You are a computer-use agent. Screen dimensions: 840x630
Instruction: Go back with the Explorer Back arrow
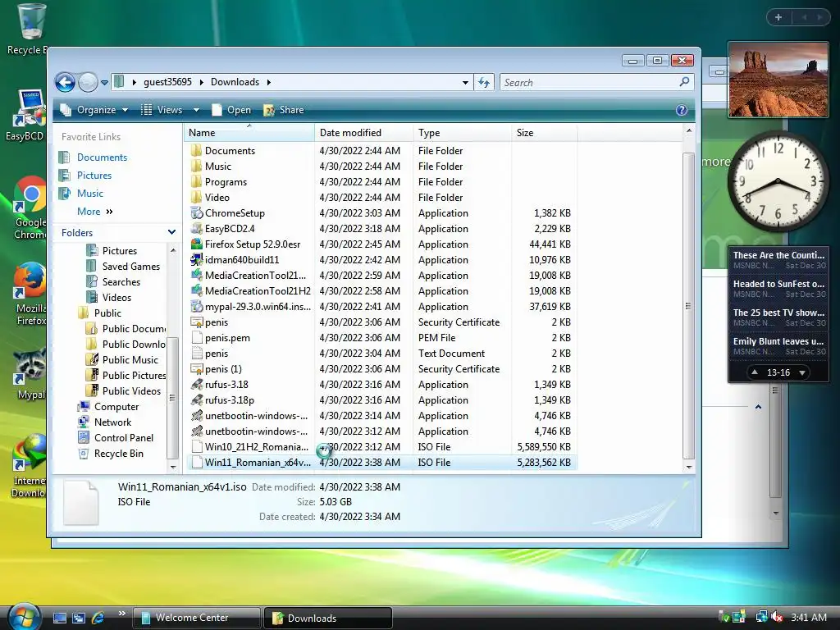(x=66, y=83)
